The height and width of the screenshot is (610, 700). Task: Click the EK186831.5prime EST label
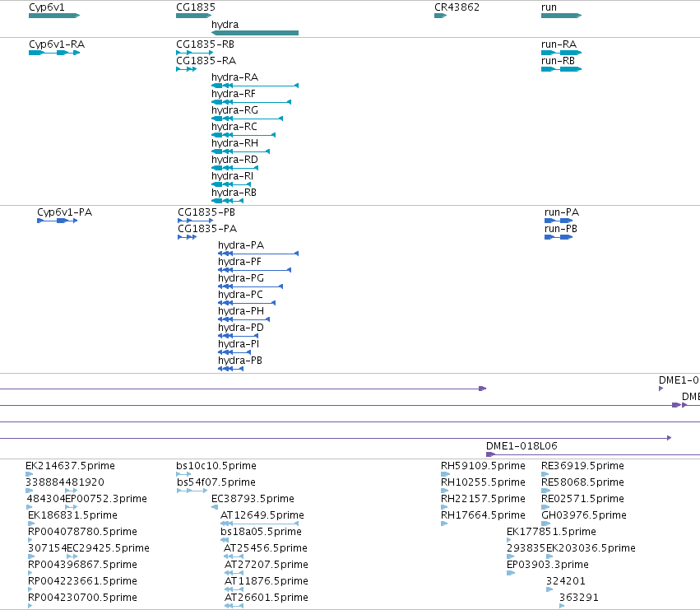point(72,515)
